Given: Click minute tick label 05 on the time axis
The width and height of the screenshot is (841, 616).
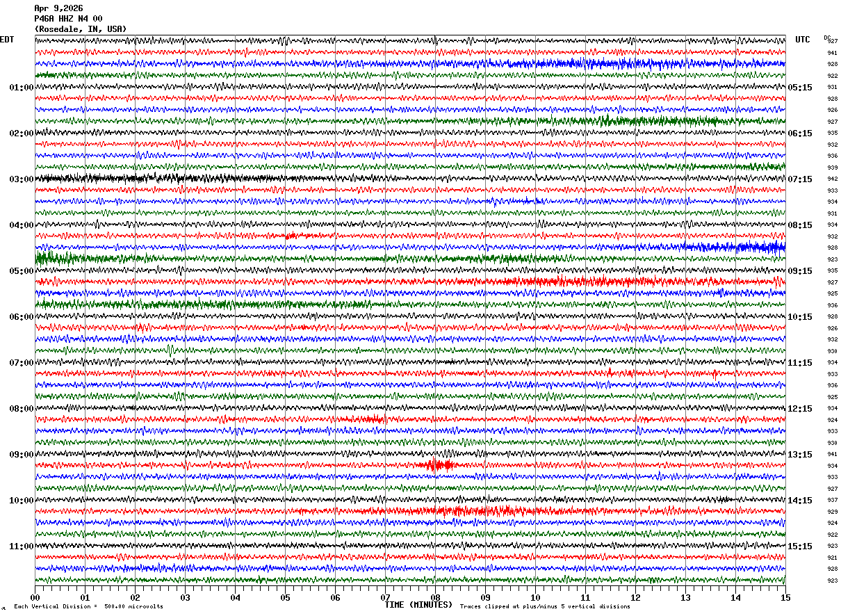Looking at the screenshot, I should pos(285,597).
